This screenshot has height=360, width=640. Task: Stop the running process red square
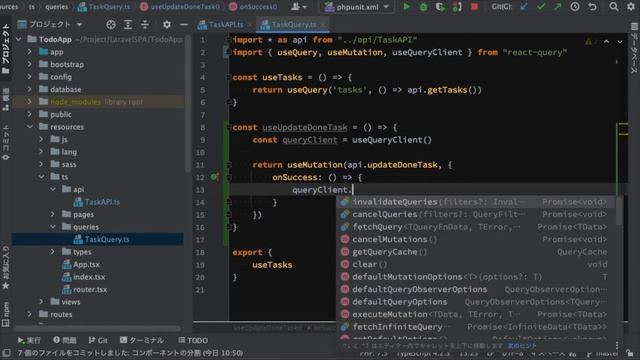point(474,7)
